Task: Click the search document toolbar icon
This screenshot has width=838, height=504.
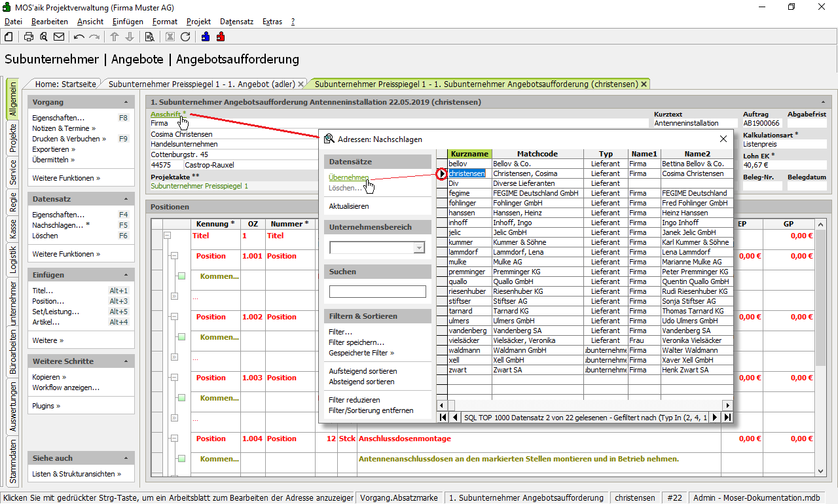Action: pos(150,37)
